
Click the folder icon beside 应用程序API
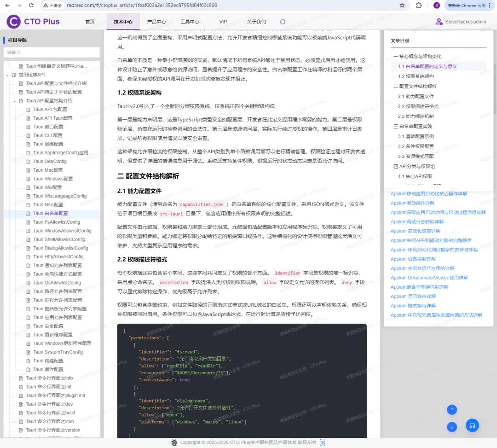[14, 75]
